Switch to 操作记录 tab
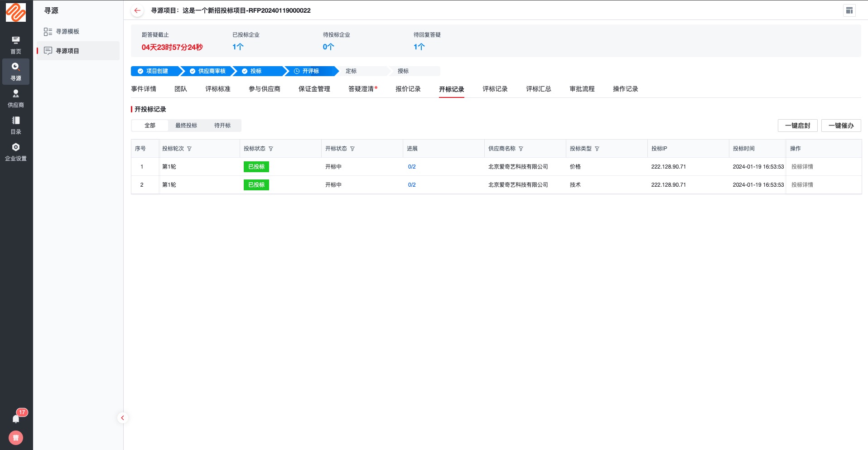Viewport: 868px width, 450px height. point(626,89)
